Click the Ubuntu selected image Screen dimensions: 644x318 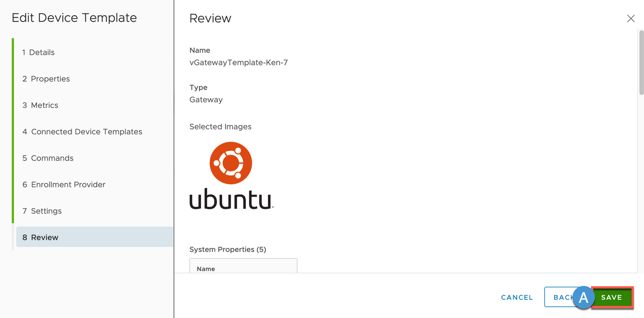point(231,176)
